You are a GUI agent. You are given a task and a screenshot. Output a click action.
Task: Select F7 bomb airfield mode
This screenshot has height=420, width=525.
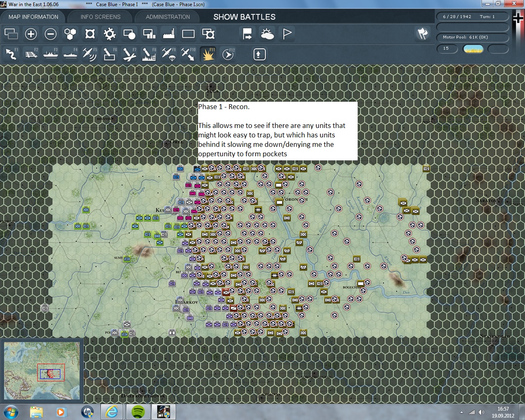(129, 54)
